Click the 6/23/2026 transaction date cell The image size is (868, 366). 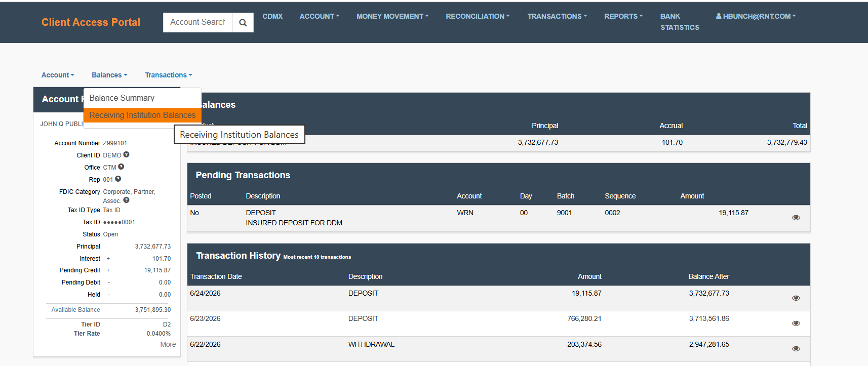point(205,318)
